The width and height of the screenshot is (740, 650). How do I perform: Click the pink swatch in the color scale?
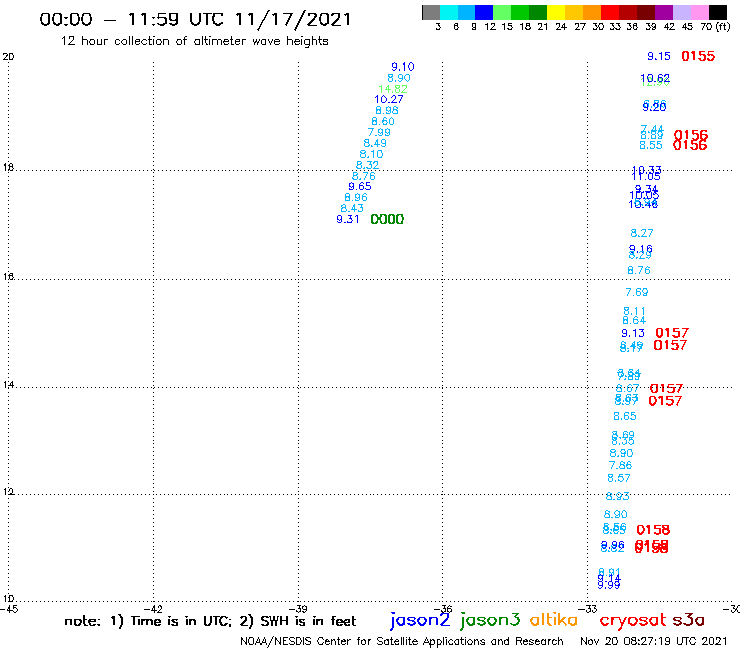[x=700, y=12]
